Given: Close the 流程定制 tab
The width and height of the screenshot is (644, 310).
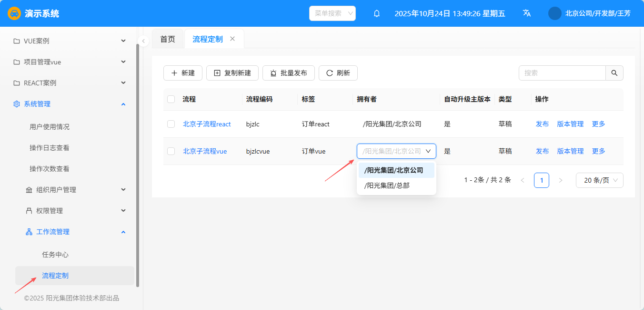Looking at the screenshot, I should tap(232, 39).
